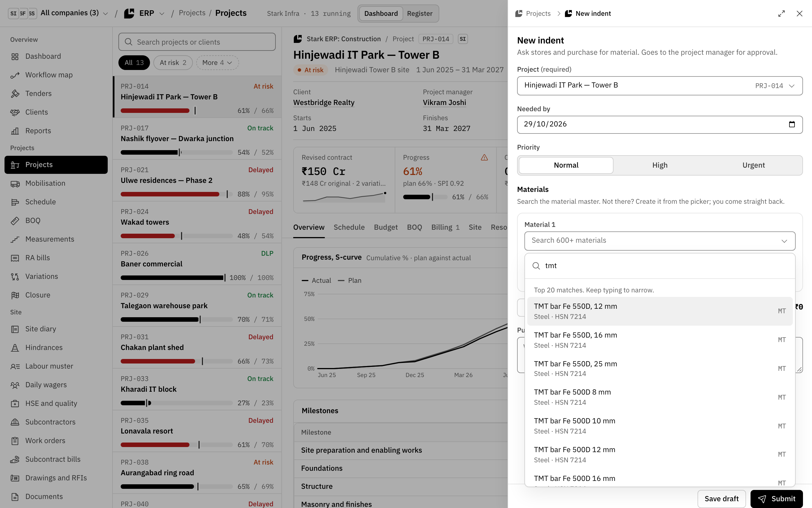Open Talegaon warehouse park project
812x508 pixels.
coord(197,306)
